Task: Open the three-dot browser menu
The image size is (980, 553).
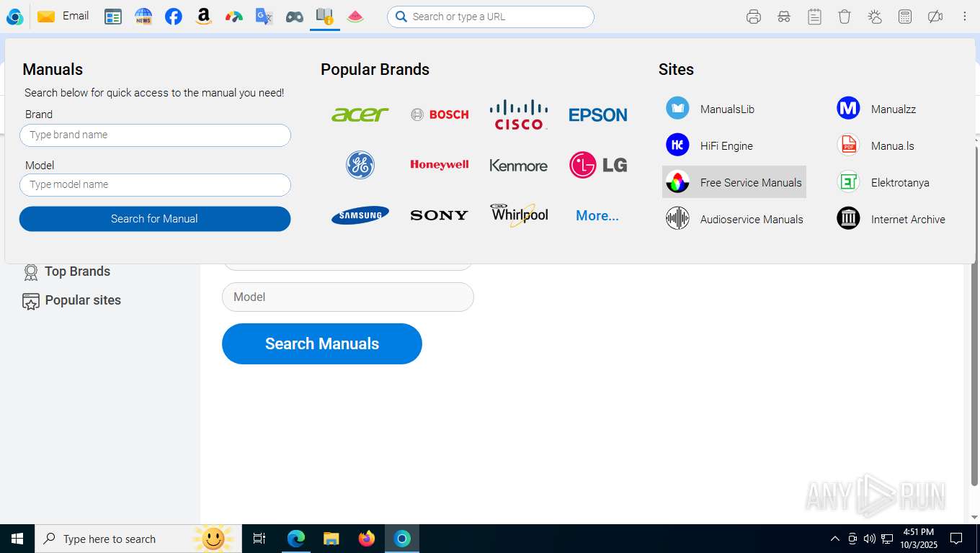Action: pos(964,17)
